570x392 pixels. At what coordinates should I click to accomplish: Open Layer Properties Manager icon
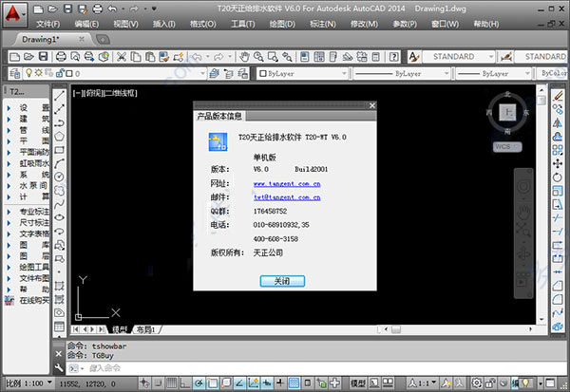[15, 73]
